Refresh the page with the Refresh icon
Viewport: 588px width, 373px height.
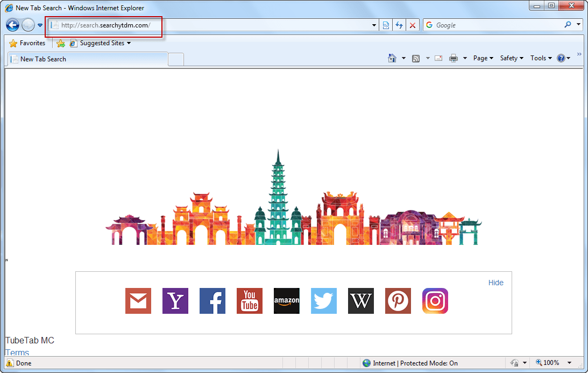pos(399,25)
